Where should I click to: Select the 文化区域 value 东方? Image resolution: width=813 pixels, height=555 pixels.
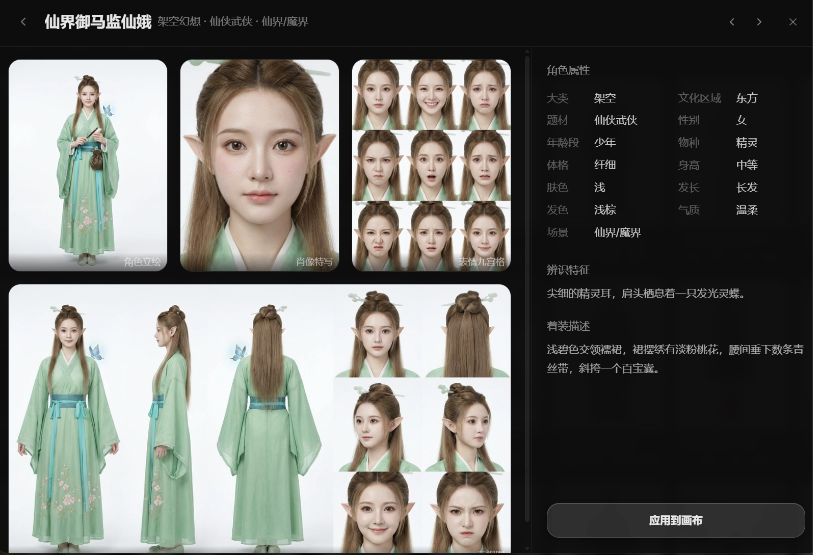tap(746, 99)
